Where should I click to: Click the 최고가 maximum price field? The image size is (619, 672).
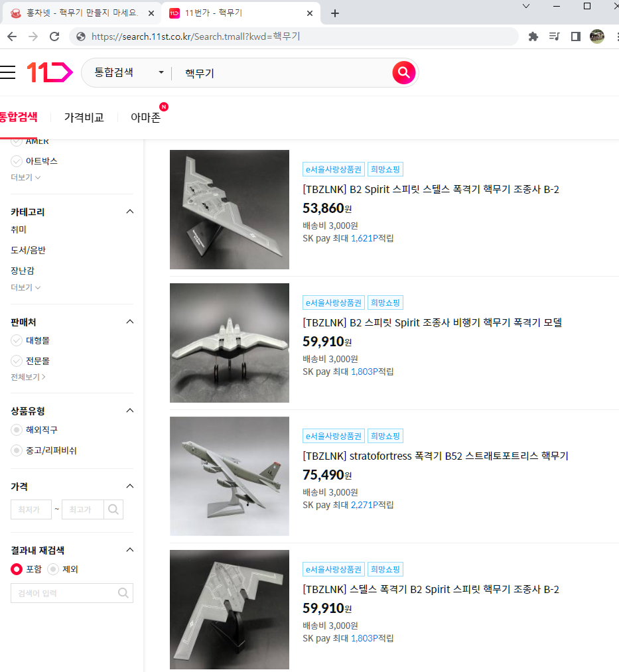pos(83,509)
